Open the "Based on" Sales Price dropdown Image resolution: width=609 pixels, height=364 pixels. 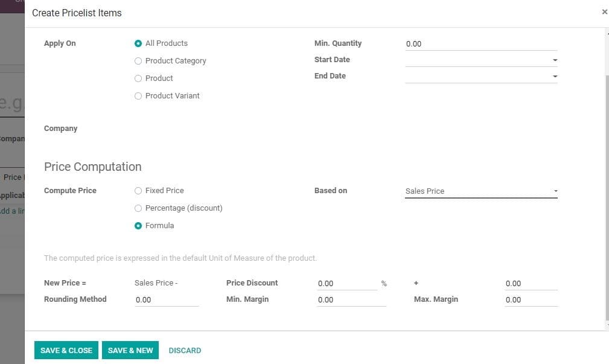pyautogui.click(x=481, y=191)
